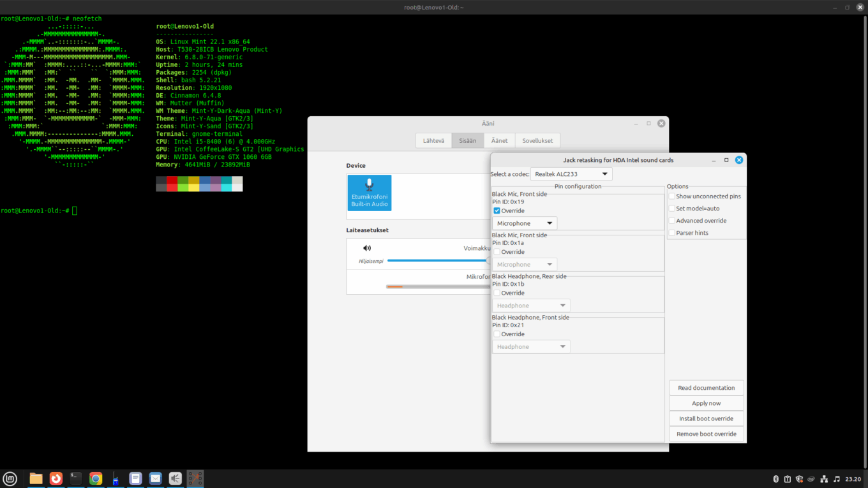
Task: Click the Read documentation button
Action: point(707,388)
